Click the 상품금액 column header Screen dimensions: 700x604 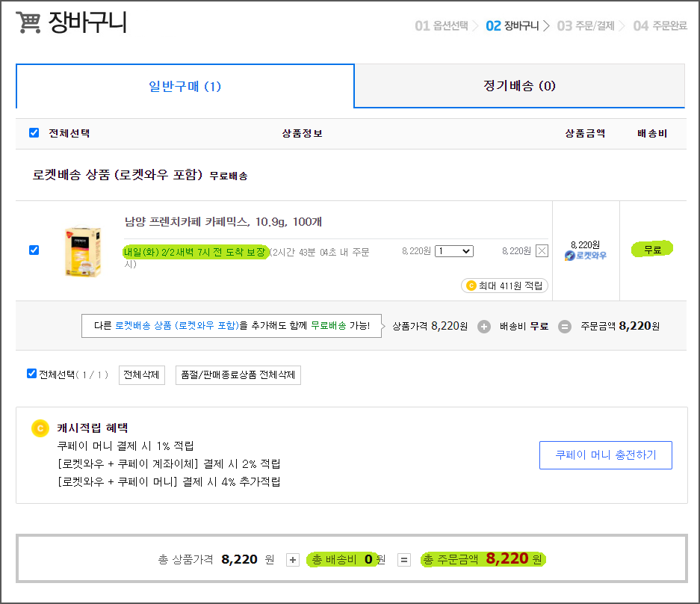[585, 134]
